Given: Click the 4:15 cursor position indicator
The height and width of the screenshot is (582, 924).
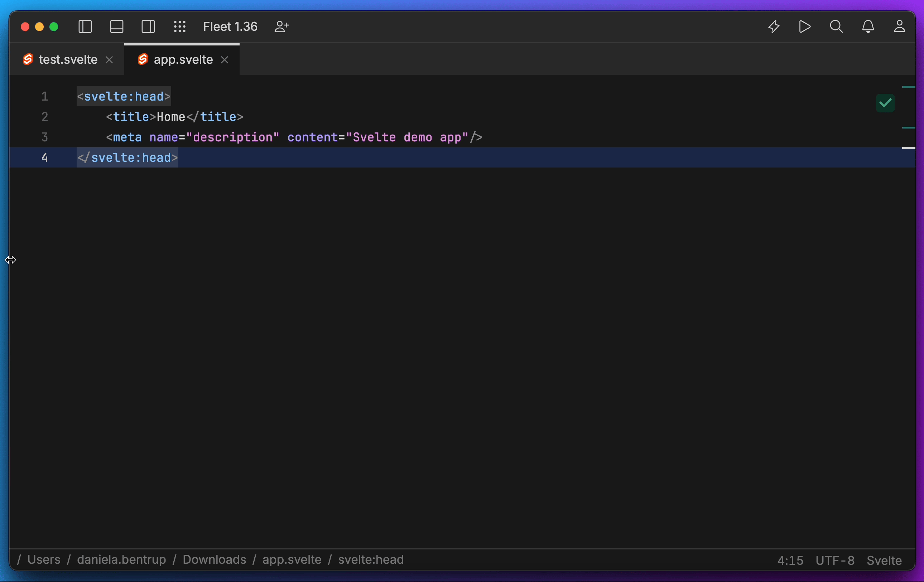Looking at the screenshot, I should (x=790, y=561).
